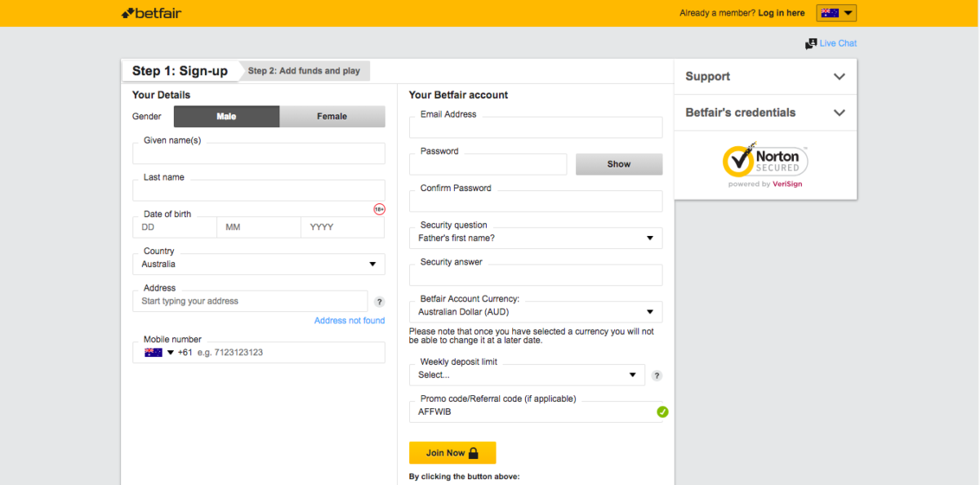980x485 pixels.
Task: Select Male as gender
Action: pyautogui.click(x=226, y=116)
